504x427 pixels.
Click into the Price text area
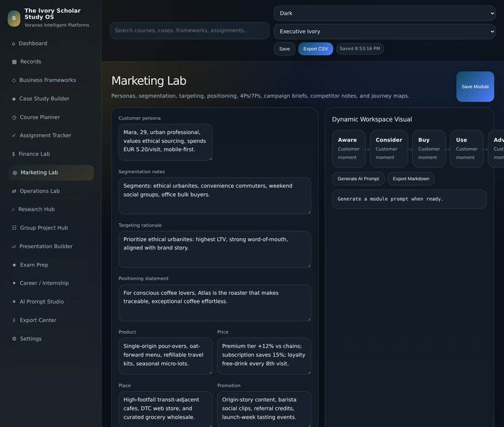(x=264, y=356)
